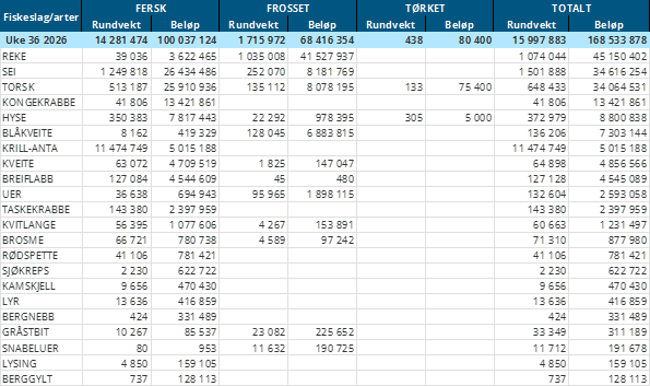The height and width of the screenshot is (386, 650).
Task: Click FERSK total Beløp 100 037 124
Action: (187, 40)
